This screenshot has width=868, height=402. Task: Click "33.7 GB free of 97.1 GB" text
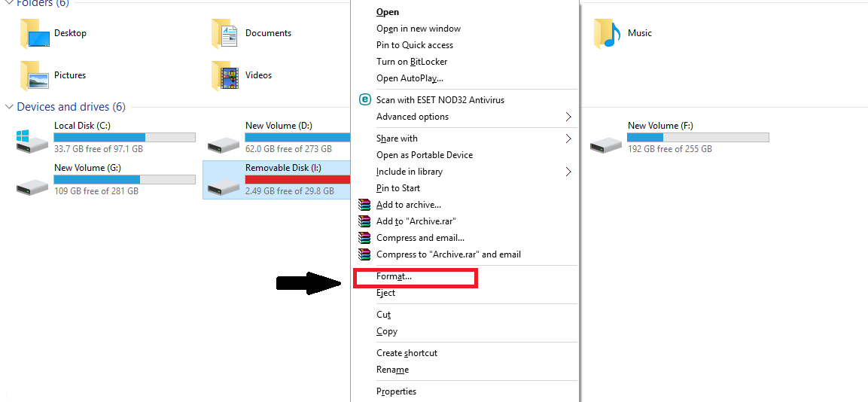99,150
